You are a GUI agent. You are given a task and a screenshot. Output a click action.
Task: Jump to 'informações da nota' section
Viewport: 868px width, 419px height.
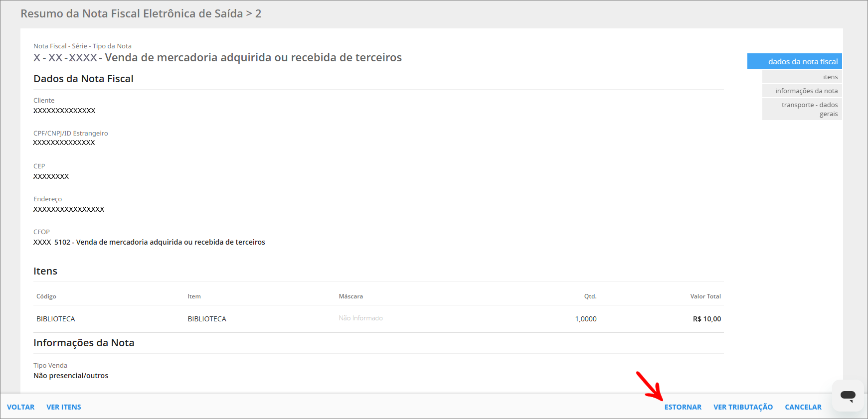point(802,91)
